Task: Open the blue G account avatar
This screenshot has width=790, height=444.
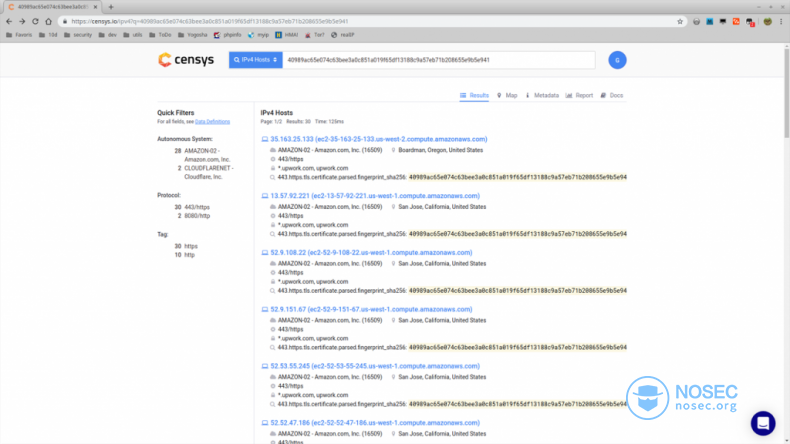Action: (617, 60)
